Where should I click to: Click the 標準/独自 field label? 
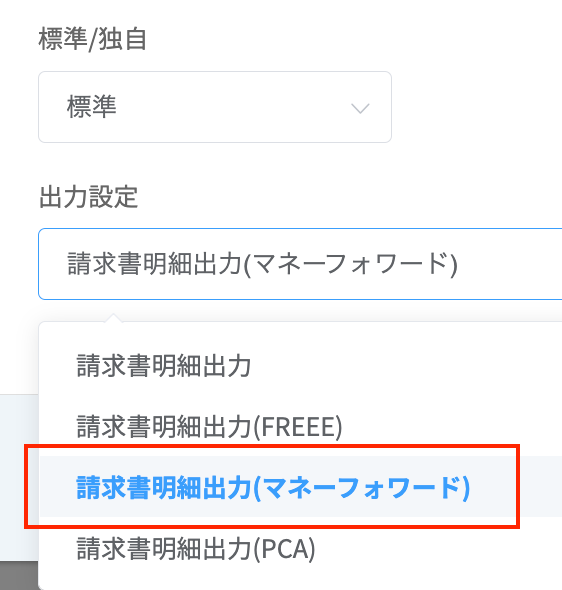point(93,39)
